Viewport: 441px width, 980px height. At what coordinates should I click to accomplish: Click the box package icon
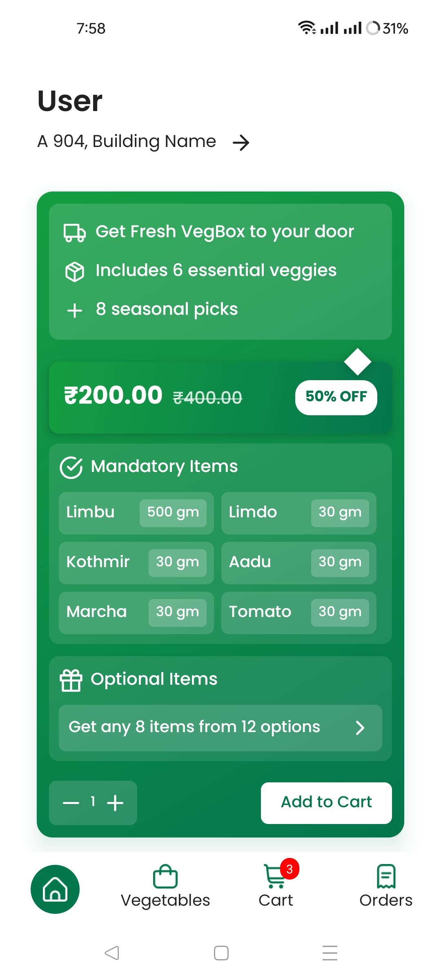[75, 271]
